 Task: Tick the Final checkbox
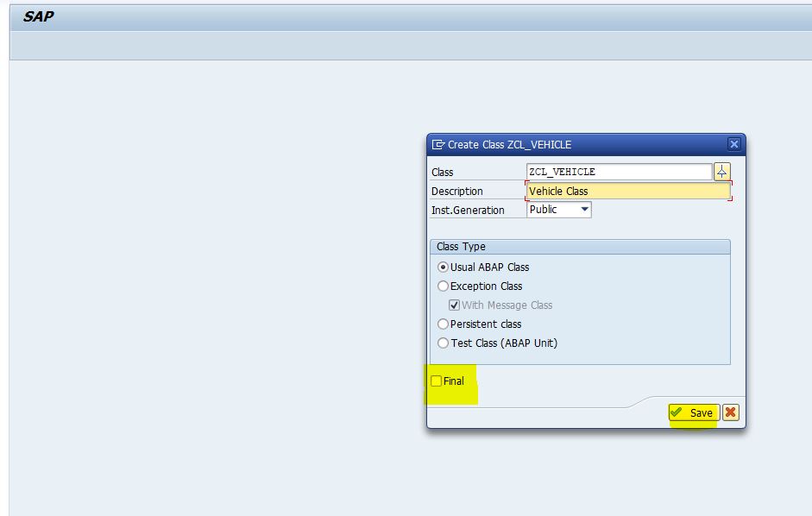436,381
